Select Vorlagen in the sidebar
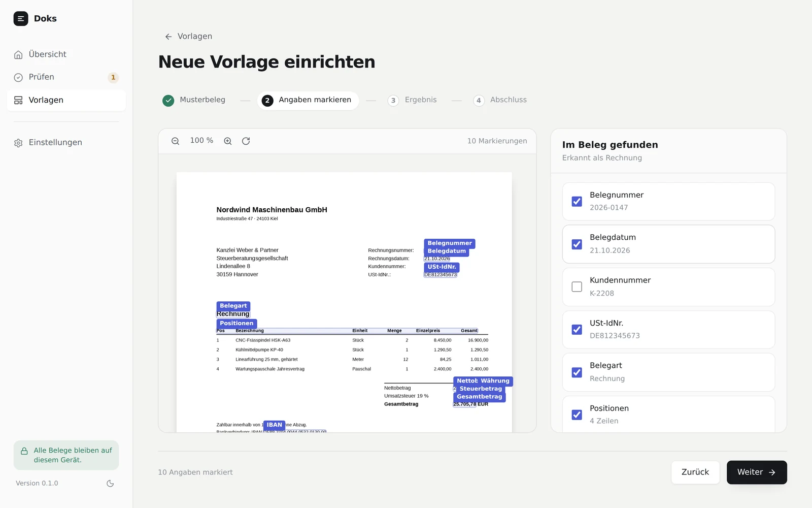The height and width of the screenshot is (508, 812). click(66, 100)
